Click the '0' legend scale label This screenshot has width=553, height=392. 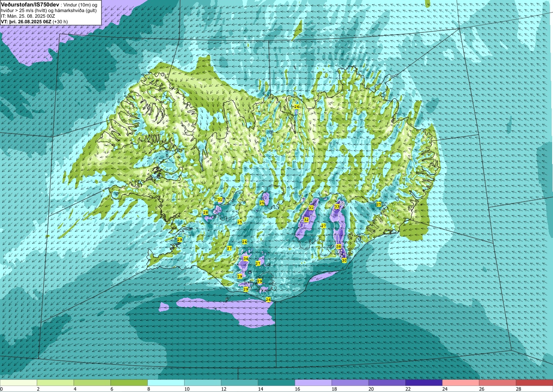[x=1, y=389]
